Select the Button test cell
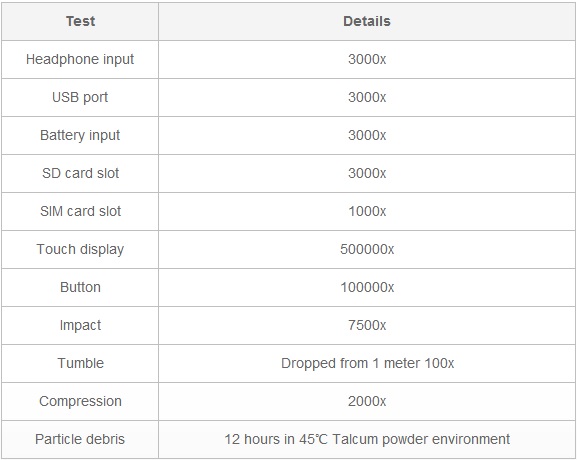 point(80,287)
